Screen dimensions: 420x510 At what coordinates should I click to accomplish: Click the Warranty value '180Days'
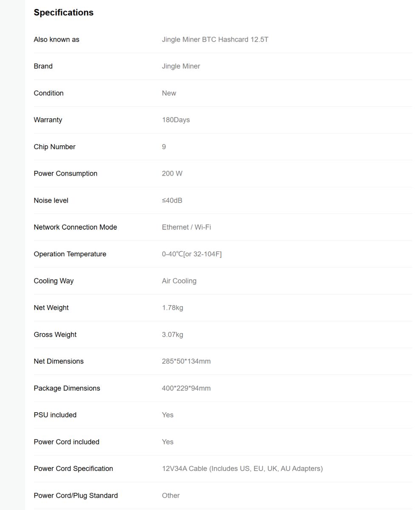click(176, 120)
